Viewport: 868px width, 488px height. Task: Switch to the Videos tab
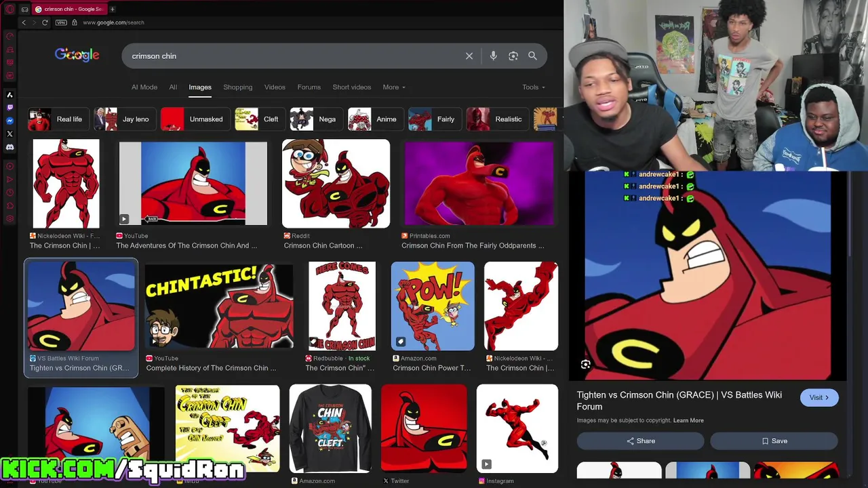(x=275, y=87)
